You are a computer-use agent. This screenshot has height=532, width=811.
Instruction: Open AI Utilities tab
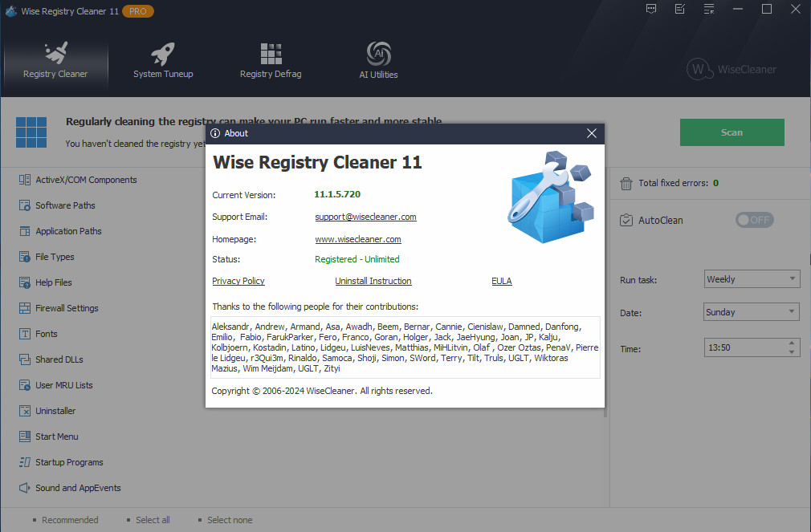378,61
